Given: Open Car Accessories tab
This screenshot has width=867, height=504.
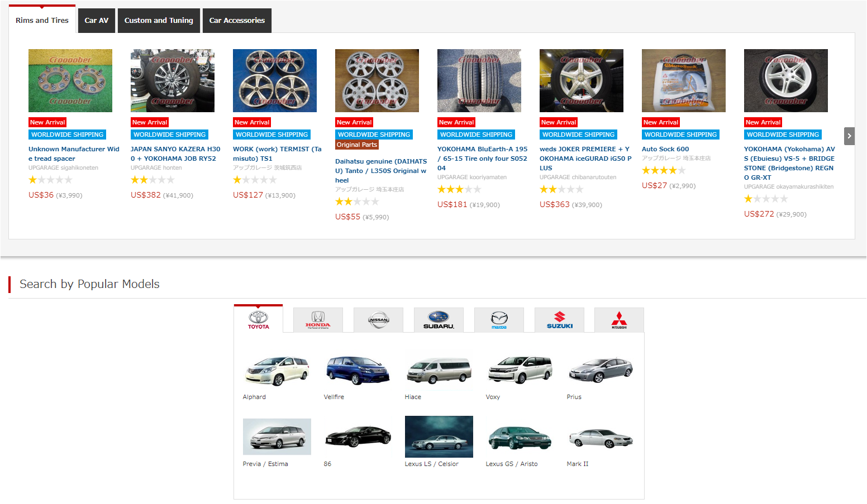Looking at the screenshot, I should [237, 21].
